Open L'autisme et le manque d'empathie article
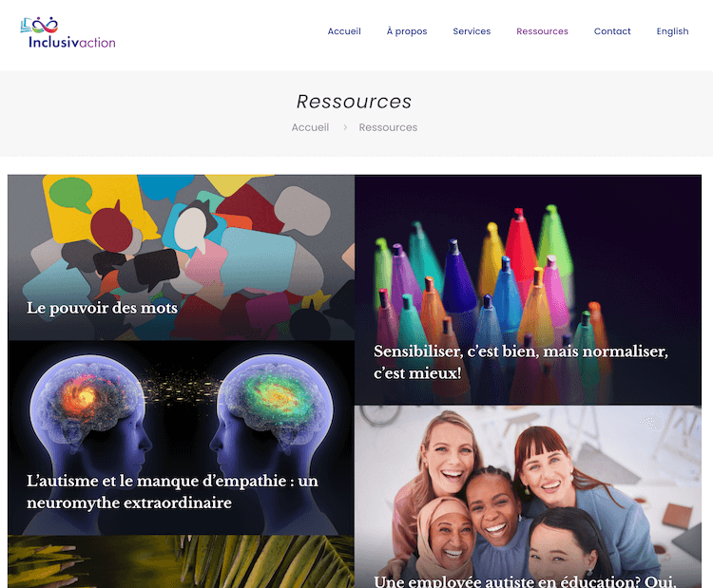The width and height of the screenshot is (713, 588). pos(172,491)
